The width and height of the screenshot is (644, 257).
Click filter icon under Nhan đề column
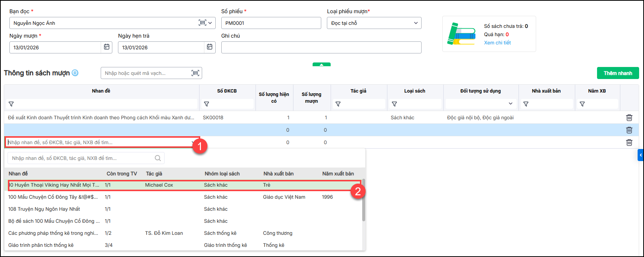coord(11,104)
